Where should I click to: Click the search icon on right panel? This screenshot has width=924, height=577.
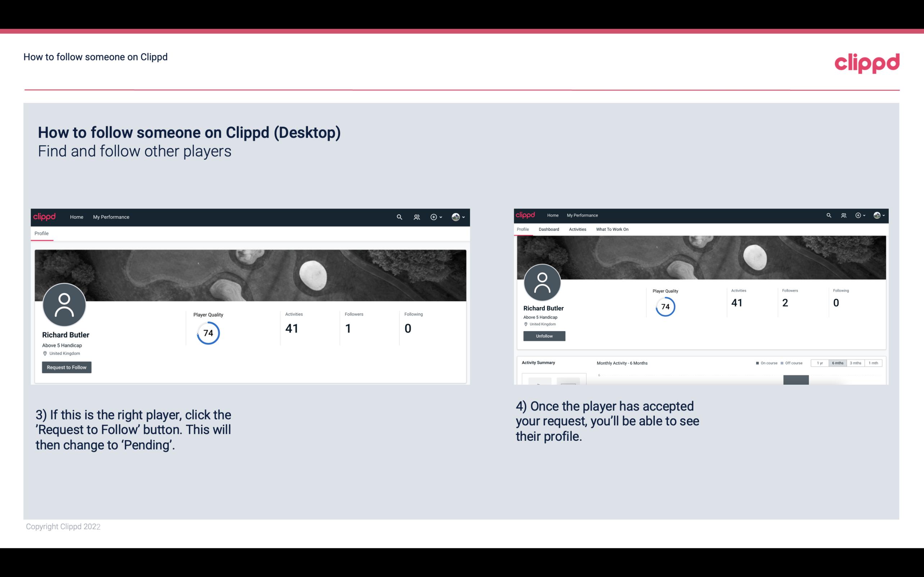pos(828,215)
